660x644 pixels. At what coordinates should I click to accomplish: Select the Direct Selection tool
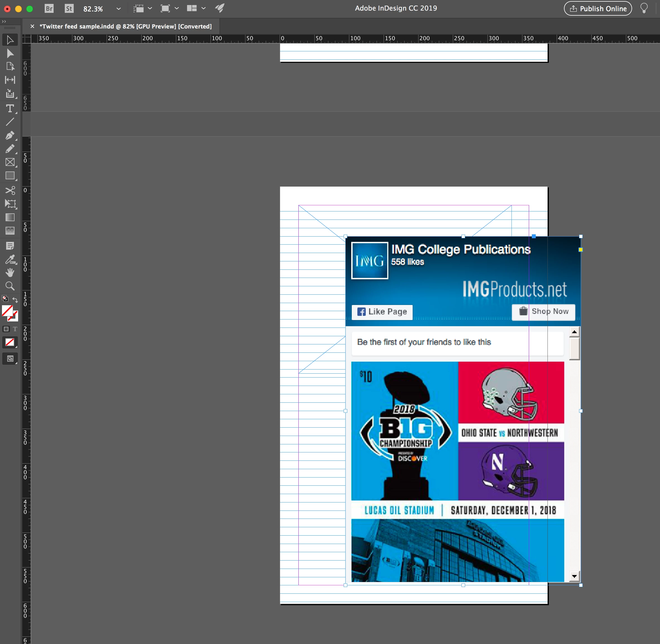point(10,53)
